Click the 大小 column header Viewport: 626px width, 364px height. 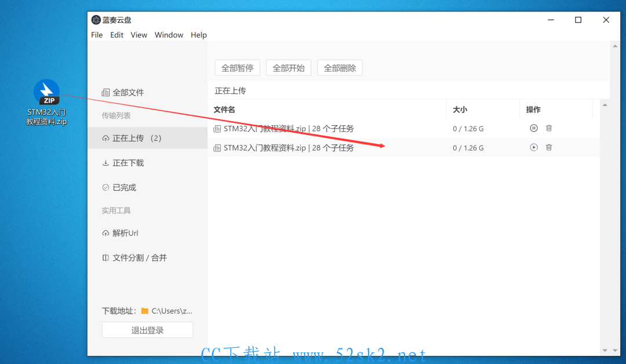click(460, 110)
